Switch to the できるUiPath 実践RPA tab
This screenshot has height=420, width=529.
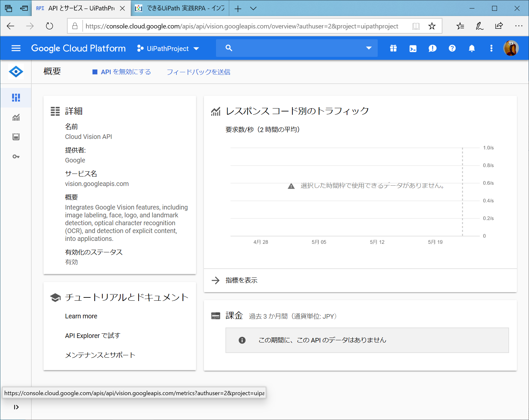[x=179, y=8]
